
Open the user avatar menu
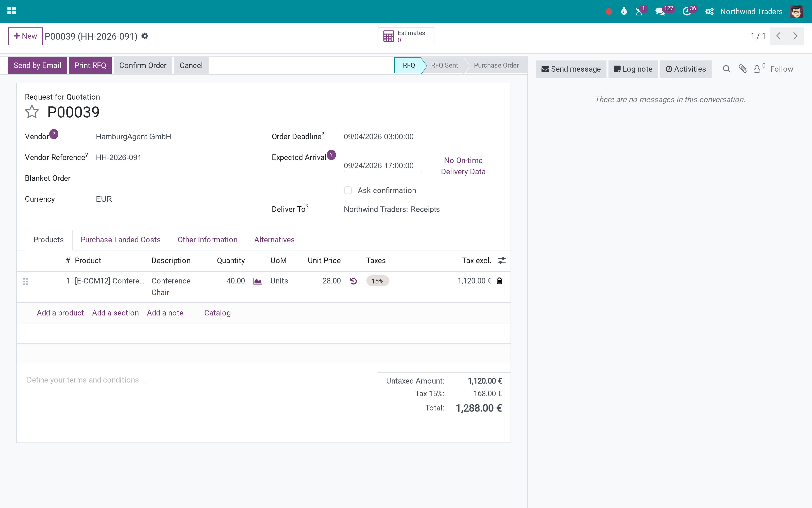pos(796,12)
